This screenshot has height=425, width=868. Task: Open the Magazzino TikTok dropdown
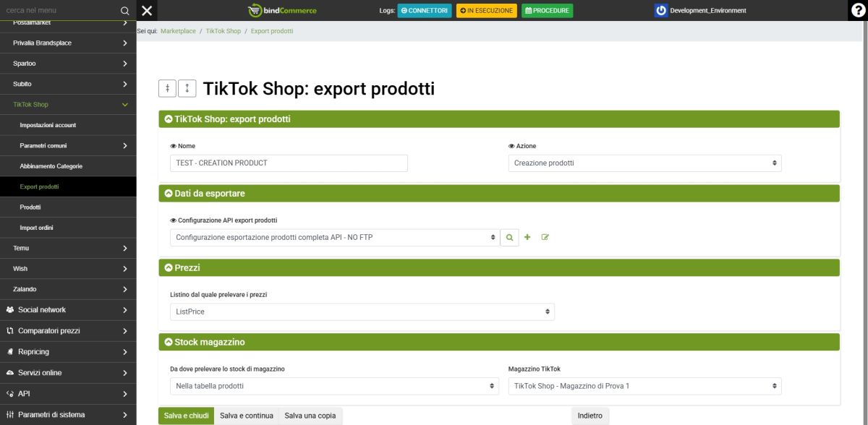coord(645,386)
